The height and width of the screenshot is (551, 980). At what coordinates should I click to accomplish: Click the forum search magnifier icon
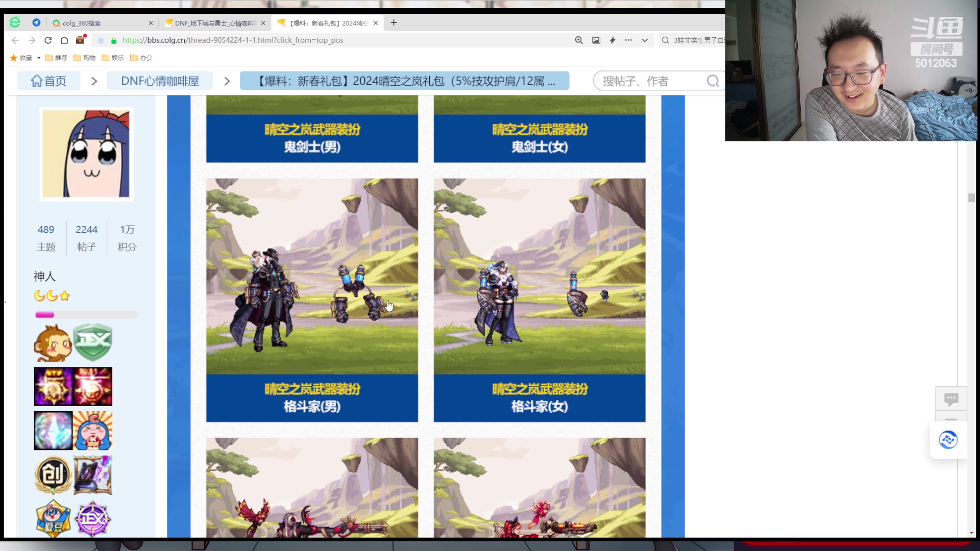pyautogui.click(x=713, y=81)
